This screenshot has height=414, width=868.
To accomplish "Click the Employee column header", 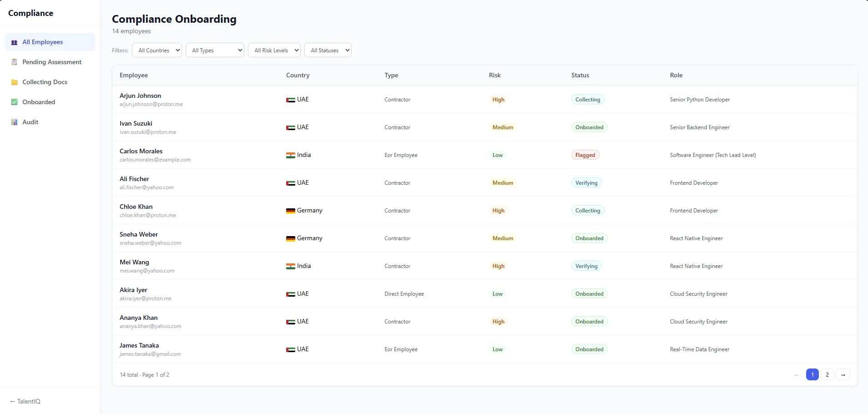I will point(134,75).
